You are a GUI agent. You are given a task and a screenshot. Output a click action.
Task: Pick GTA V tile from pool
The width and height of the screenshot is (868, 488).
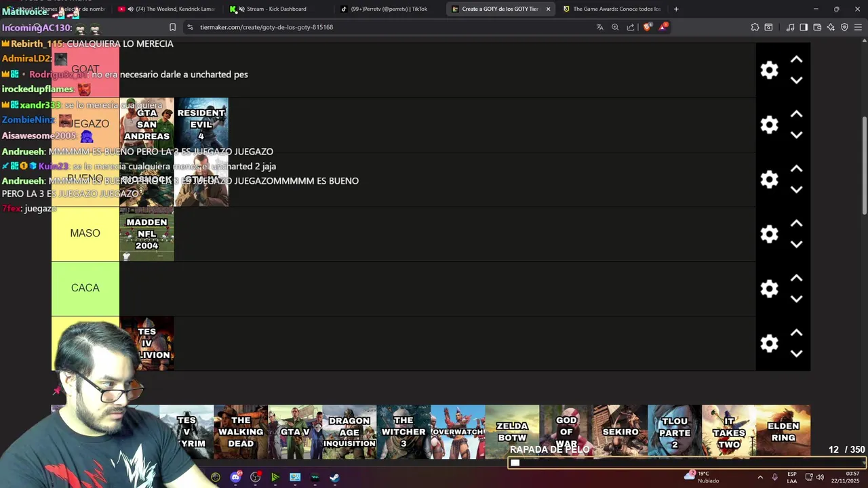295,432
